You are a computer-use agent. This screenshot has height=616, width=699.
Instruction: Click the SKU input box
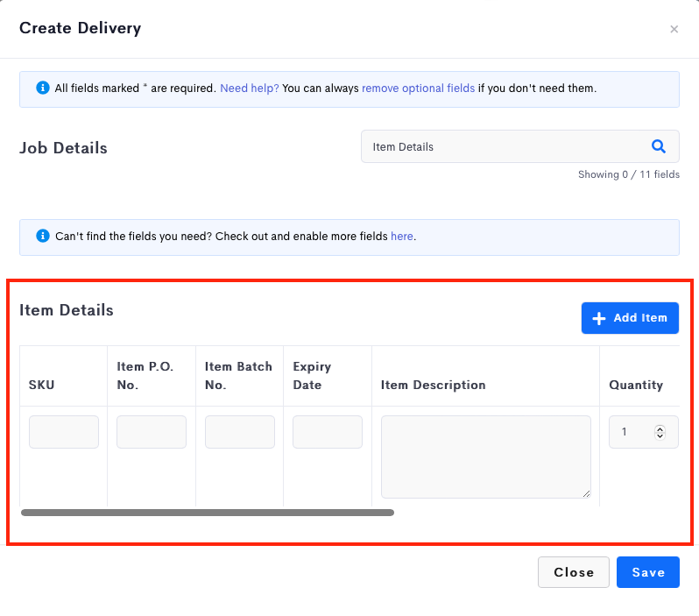point(64,432)
